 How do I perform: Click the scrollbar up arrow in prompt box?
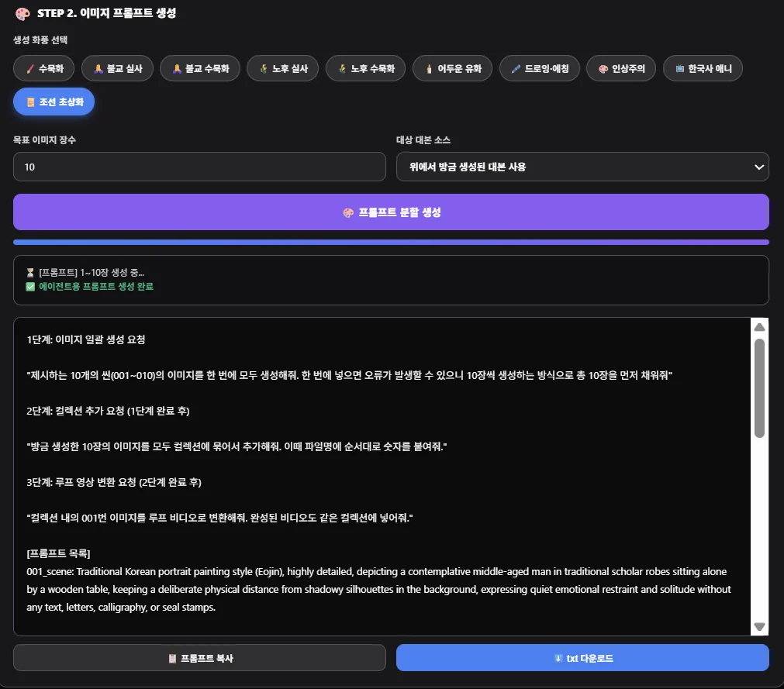(759, 327)
